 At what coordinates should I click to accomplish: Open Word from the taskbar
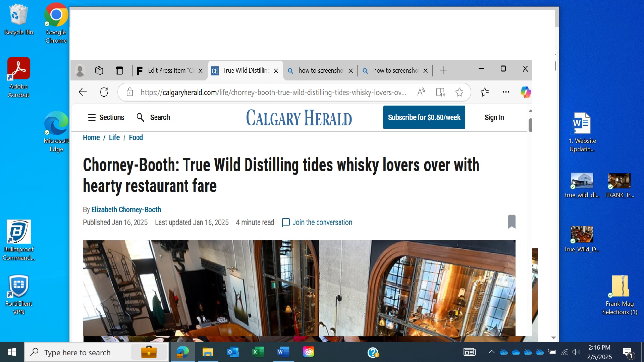283,352
